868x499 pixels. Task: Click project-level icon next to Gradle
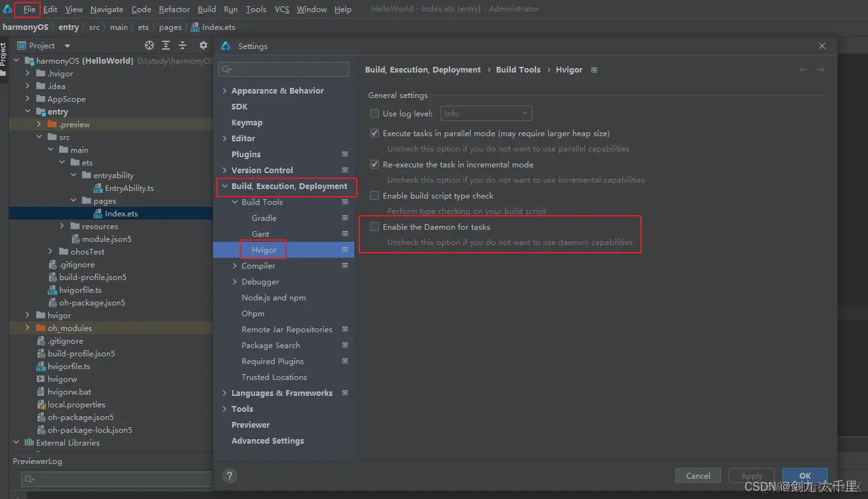345,218
